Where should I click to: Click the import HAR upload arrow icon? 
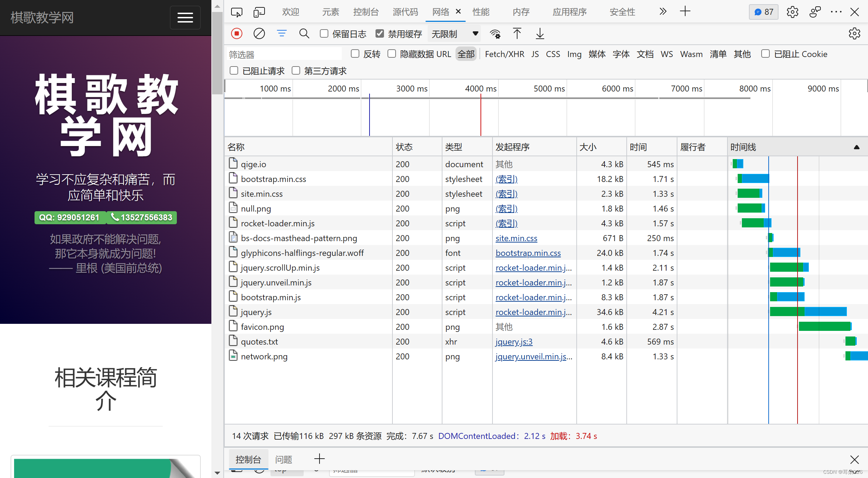click(x=517, y=34)
